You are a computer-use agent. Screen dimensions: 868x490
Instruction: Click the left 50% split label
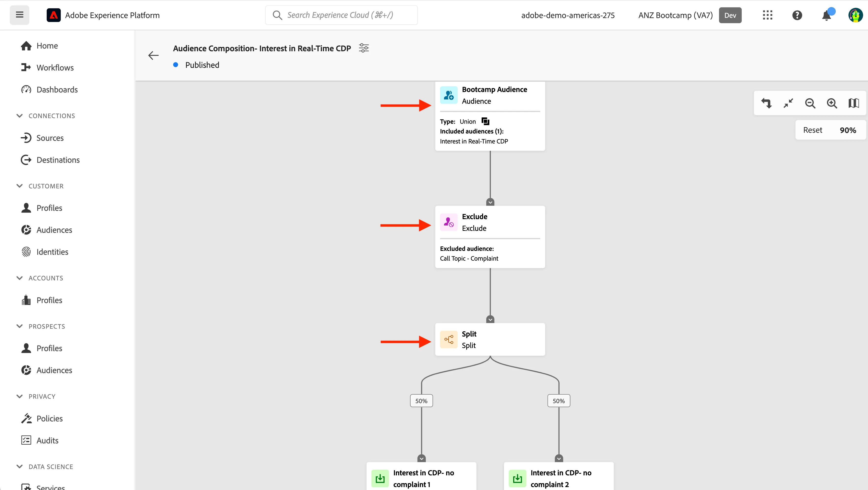click(421, 401)
